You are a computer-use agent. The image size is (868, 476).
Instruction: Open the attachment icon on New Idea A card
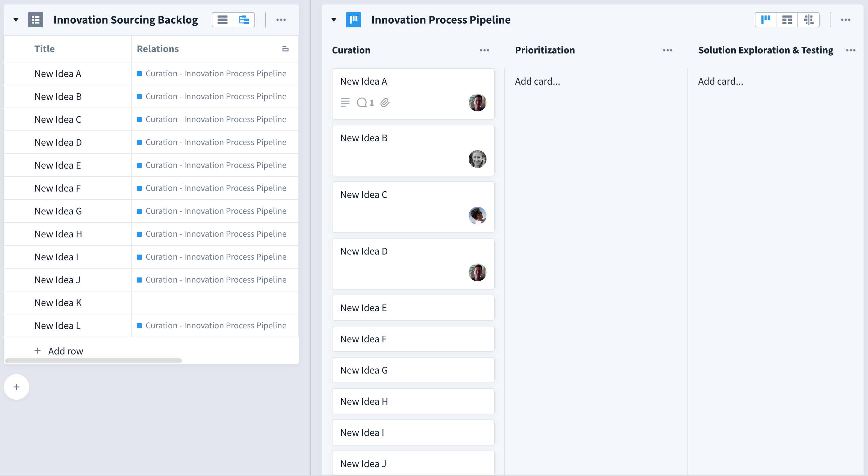click(x=385, y=102)
